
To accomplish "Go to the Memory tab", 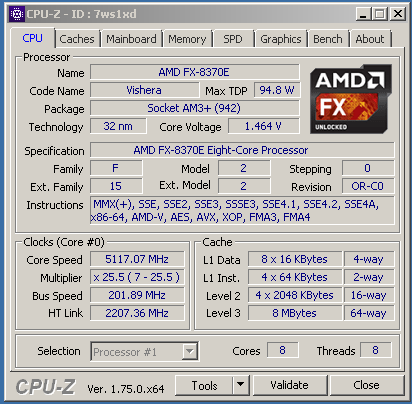I will click(x=187, y=39).
